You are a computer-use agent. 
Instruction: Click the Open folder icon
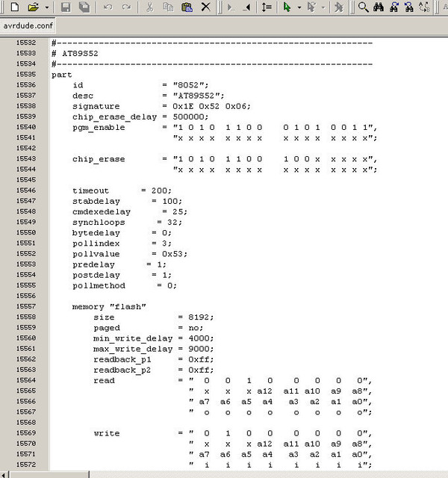point(33,7)
